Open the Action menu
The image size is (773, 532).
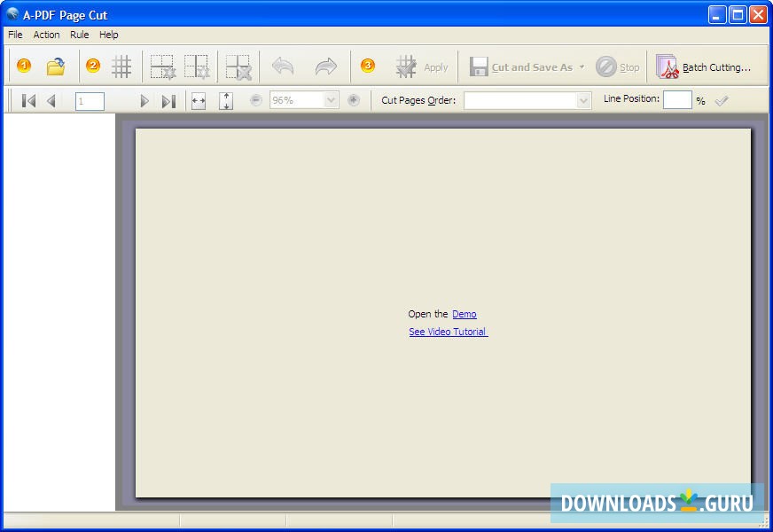[x=46, y=35]
